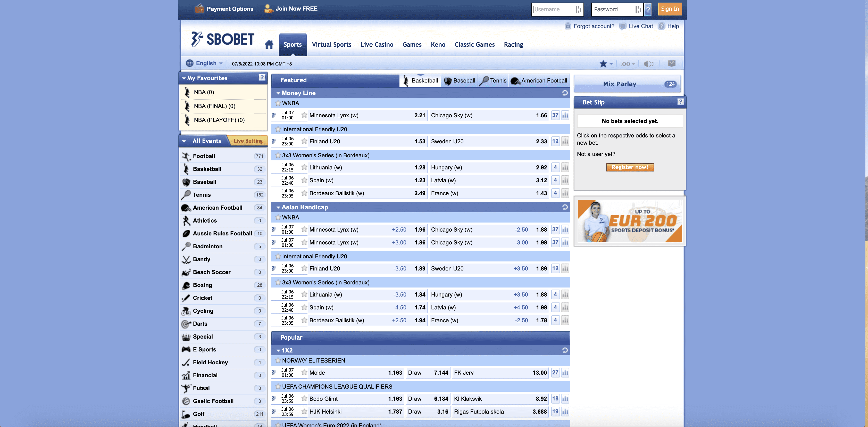
Task: Select the Baseball featured tab
Action: click(459, 80)
